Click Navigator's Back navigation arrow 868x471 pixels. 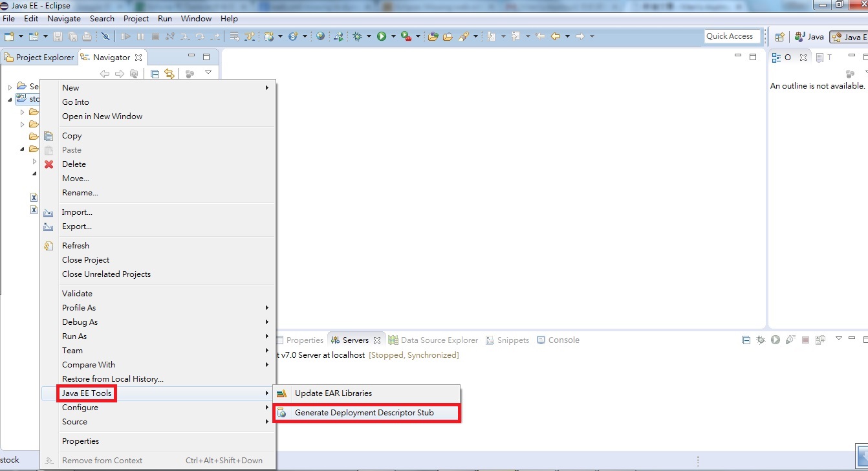pyautogui.click(x=105, y=74)
